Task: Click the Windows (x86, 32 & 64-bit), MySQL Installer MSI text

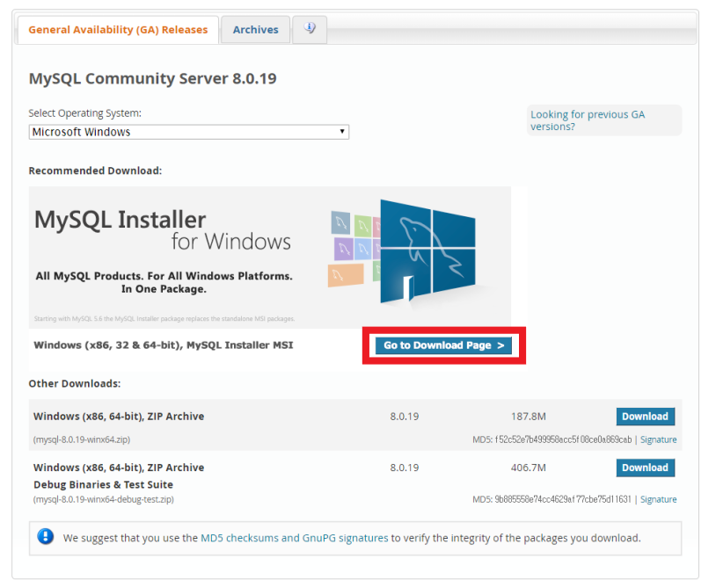Action: tap(164, 345)
